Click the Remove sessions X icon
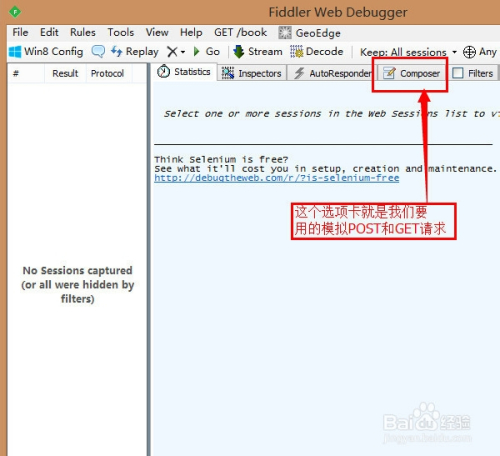 tap(172, 52)
